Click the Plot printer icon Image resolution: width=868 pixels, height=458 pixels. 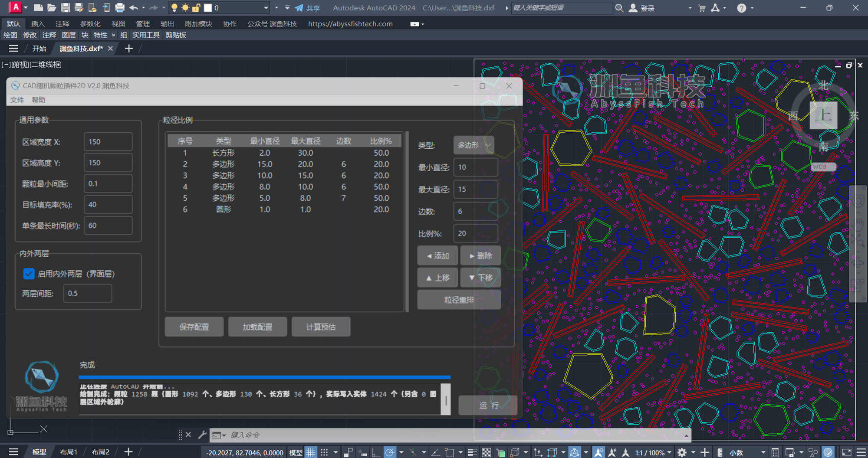(x=120, y=8)
